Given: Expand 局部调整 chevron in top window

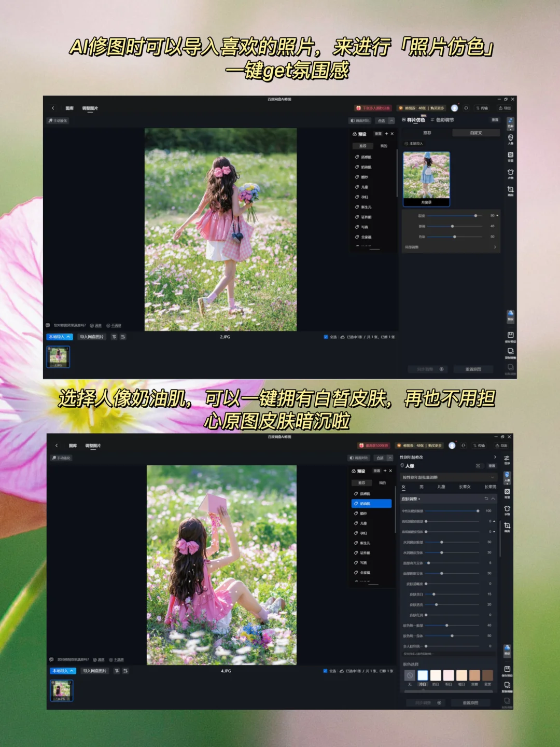Looking at the screenshot, I should click(495, 247).
